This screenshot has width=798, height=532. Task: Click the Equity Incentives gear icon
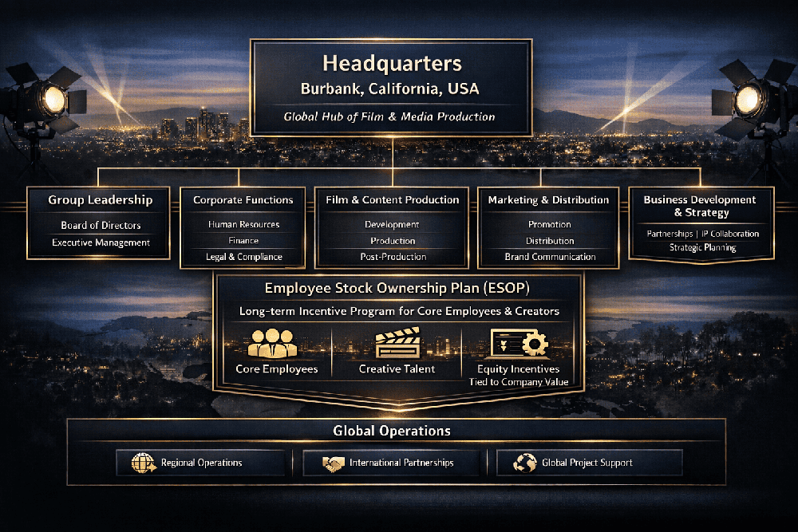(518, 343)
